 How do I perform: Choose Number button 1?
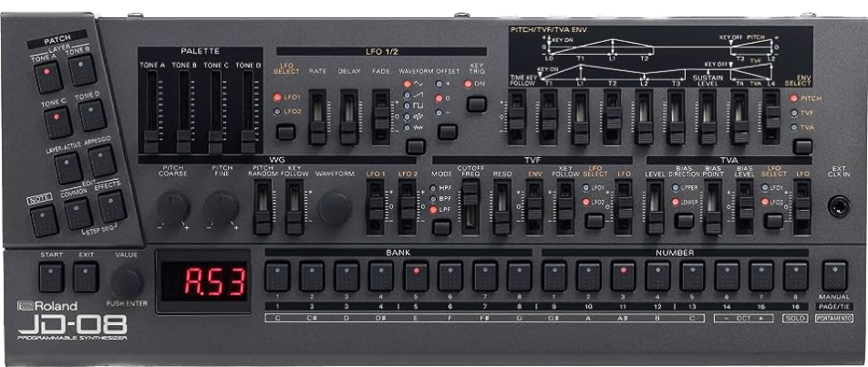pos(554,277)
